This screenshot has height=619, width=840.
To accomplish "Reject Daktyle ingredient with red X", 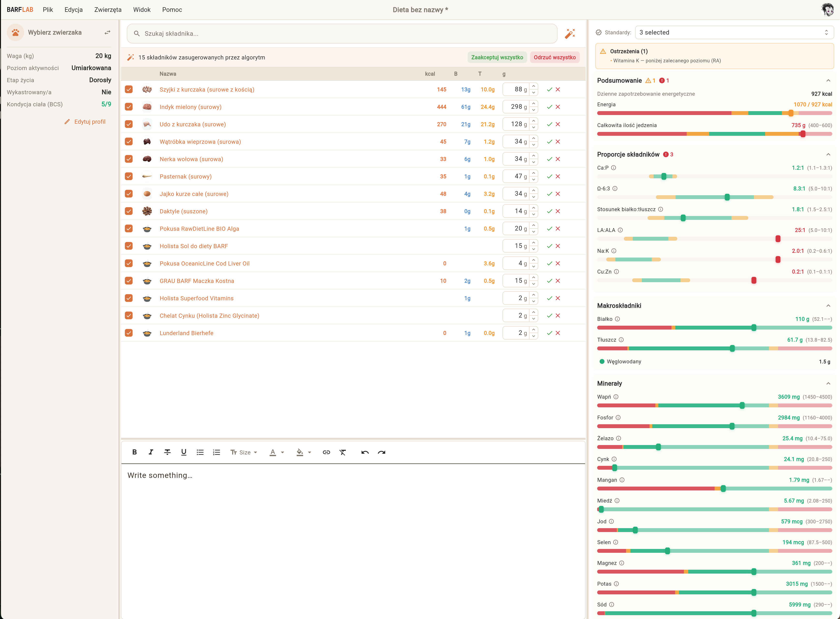I will click(x=558, y=211).
